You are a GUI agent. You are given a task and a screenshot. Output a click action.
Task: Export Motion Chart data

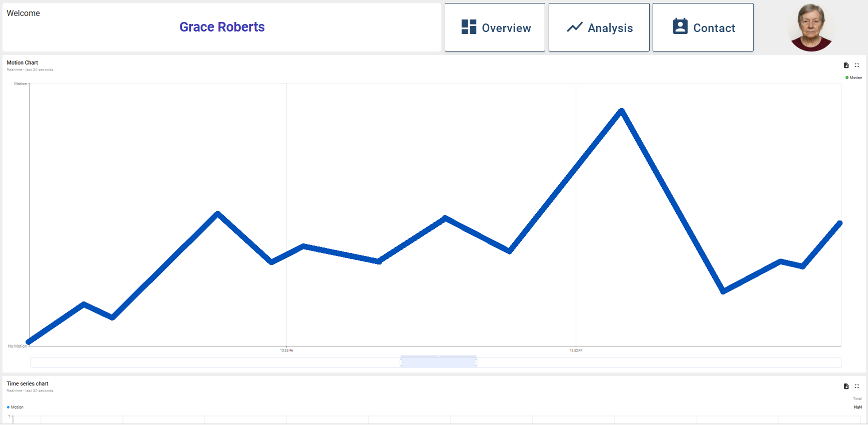(846, 65)
